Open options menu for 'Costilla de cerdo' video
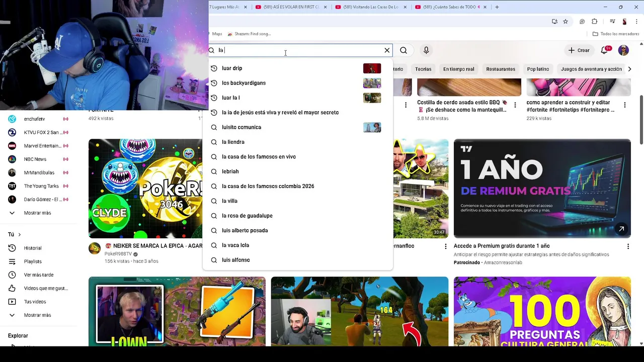Screen dimensions: 644x362 click(515, 105)
